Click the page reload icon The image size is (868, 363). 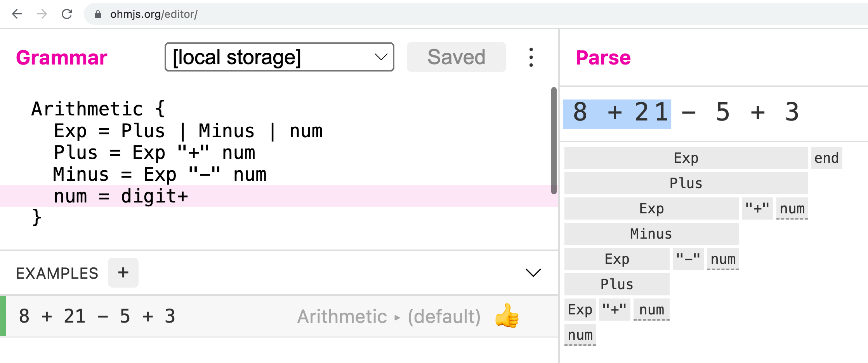pos(67,14)
